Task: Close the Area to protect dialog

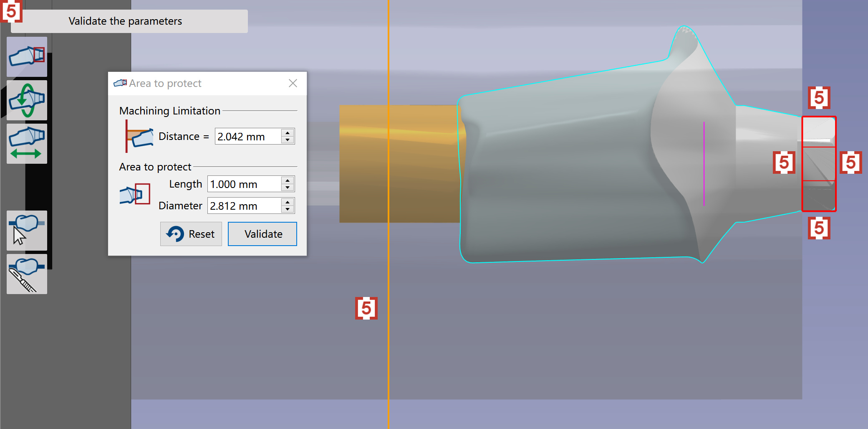Action: pyautogui.click(x=293, y=83)
